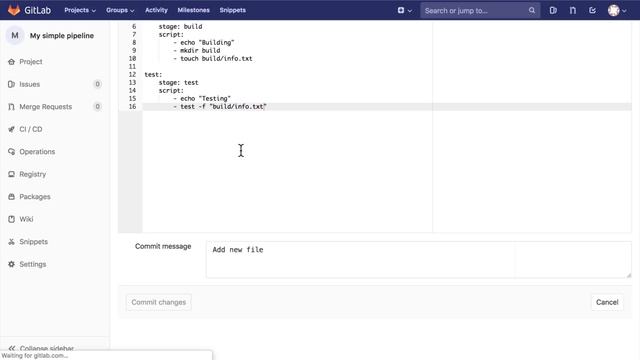Open the Registry link in sidebar
This screenshot has width=640, height=360.
(33, 174)
